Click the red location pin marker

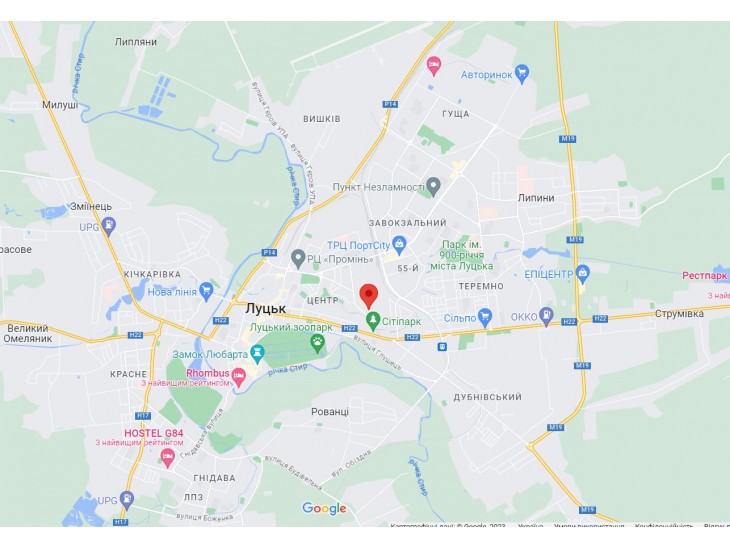[369, 296]
